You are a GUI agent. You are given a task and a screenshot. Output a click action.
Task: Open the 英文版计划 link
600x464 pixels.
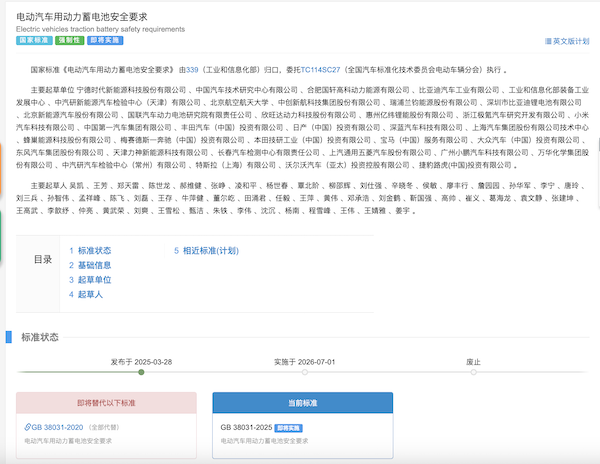pos(571,42)
